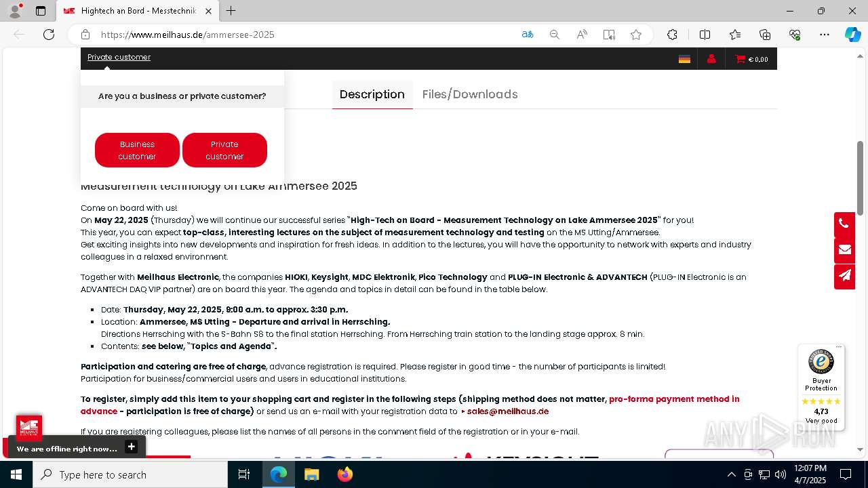
Task: Choose Business customer
Action: [137, 150]
